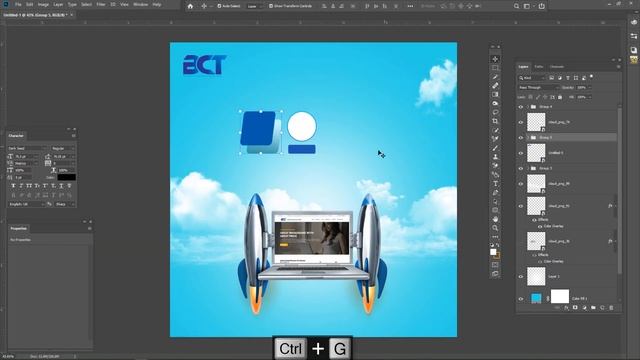
Task: Click the Layers panel vertical scrollbar
Action: point(619,190)
